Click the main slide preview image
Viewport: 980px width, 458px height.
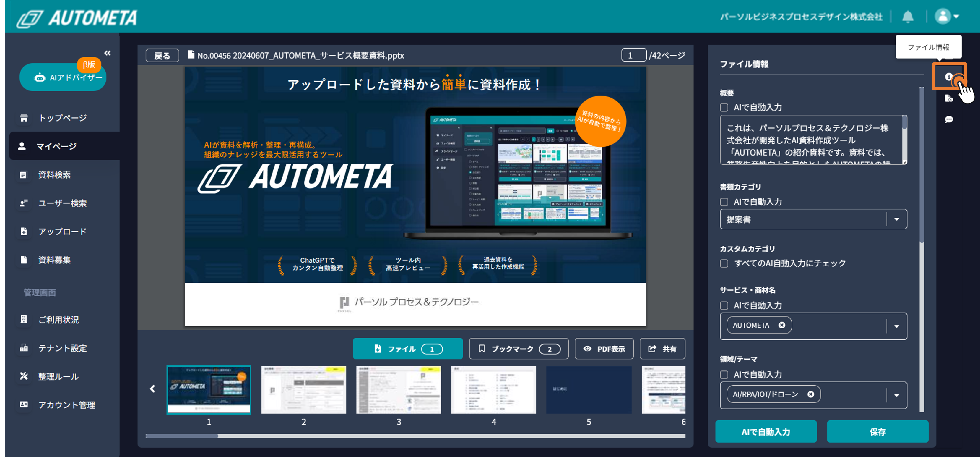click(x=415, y=196)
